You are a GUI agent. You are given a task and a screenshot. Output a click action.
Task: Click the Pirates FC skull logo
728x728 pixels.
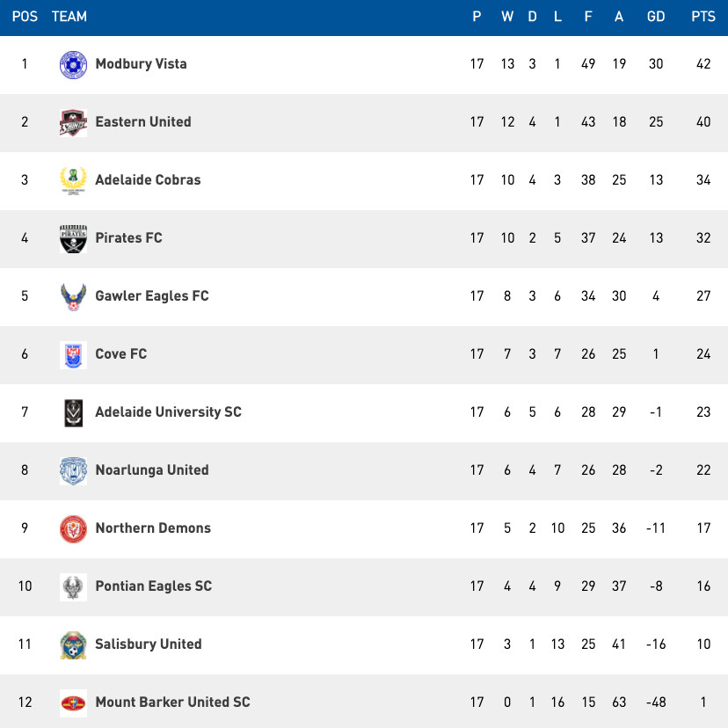pyautogui.click(x=73, y=238)
